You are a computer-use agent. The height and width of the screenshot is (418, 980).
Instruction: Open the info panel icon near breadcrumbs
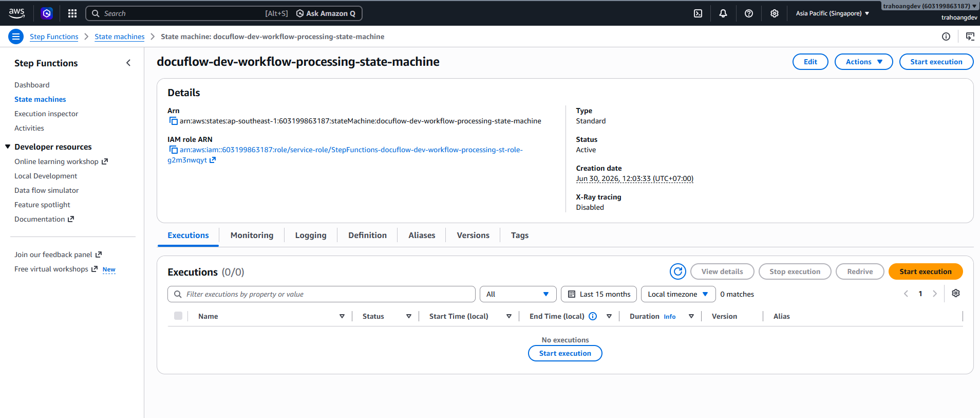tap(946, 37)
